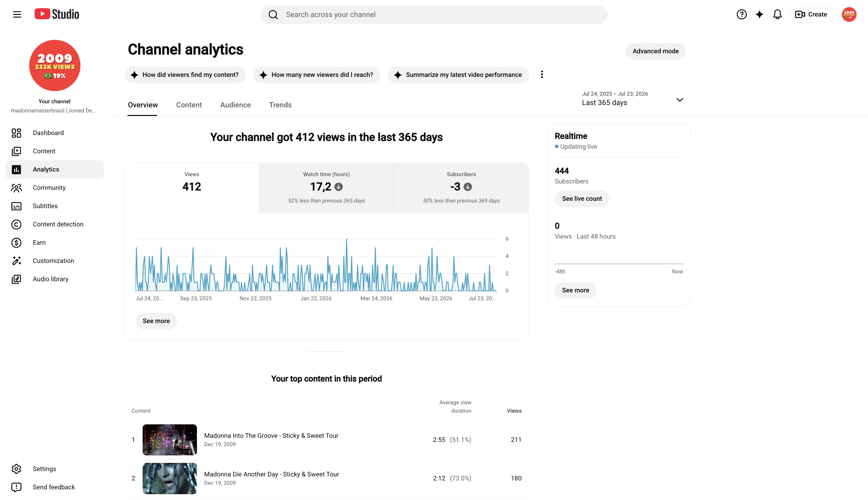Open the three-dot more prompts menu

[542, 75]
